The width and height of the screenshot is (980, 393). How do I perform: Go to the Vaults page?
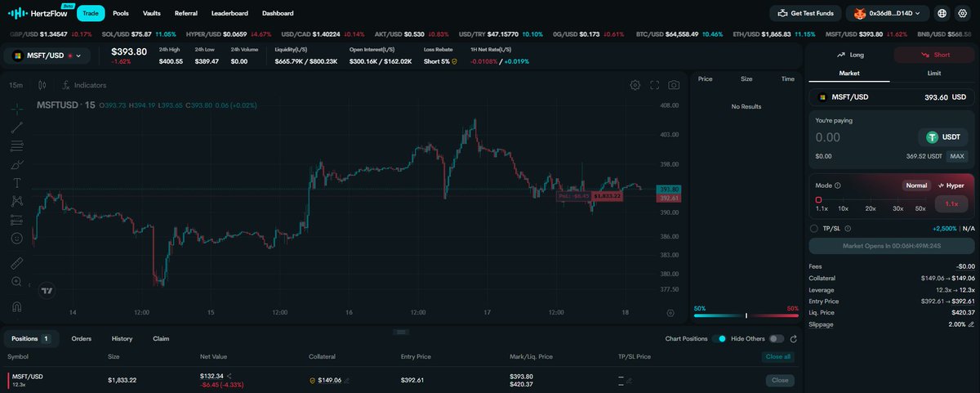[151, 13]
